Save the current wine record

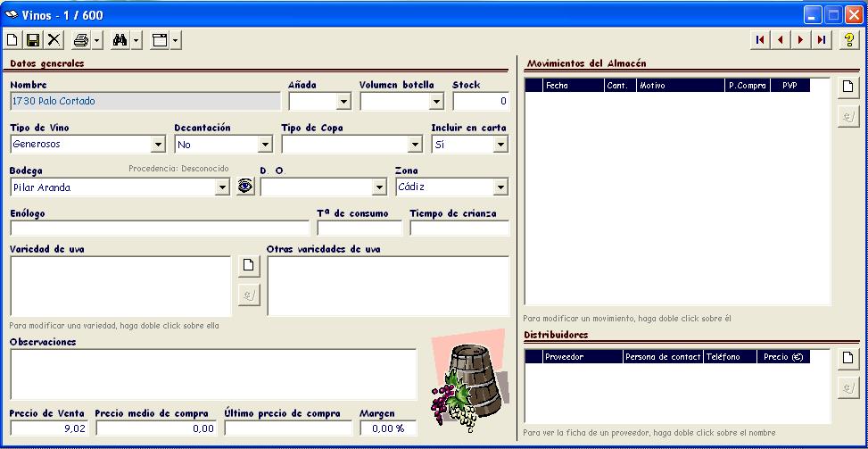(33, 40)
